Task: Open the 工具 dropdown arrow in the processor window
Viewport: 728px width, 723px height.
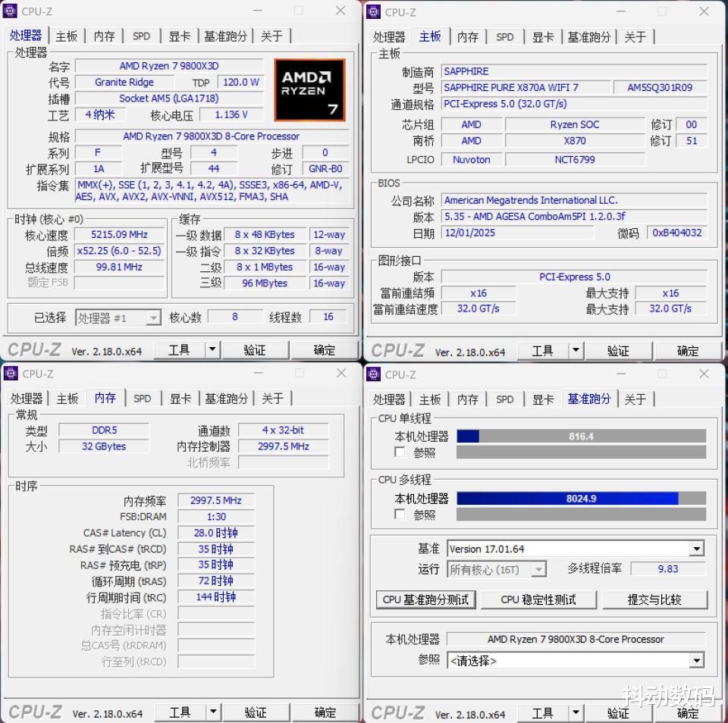Action: point(212,349)
